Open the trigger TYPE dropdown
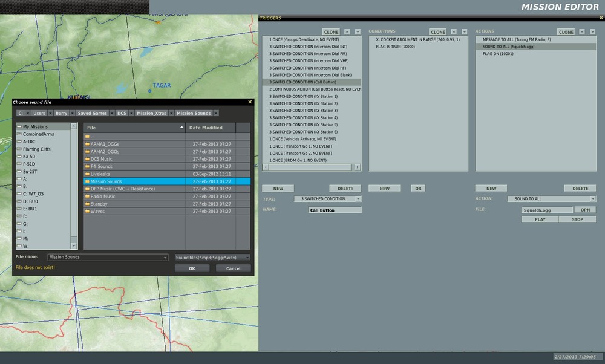The width and height of the screenshot is (605, 364). tap(358, 199)
